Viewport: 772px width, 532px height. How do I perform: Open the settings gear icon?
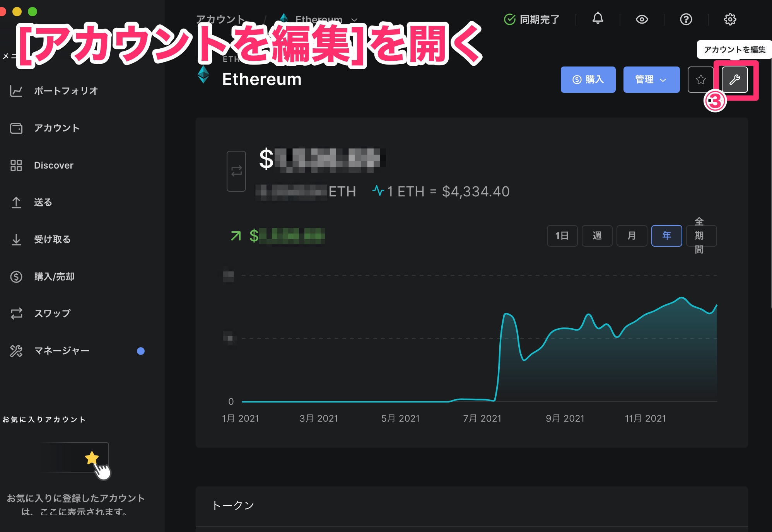click(730, 19)
